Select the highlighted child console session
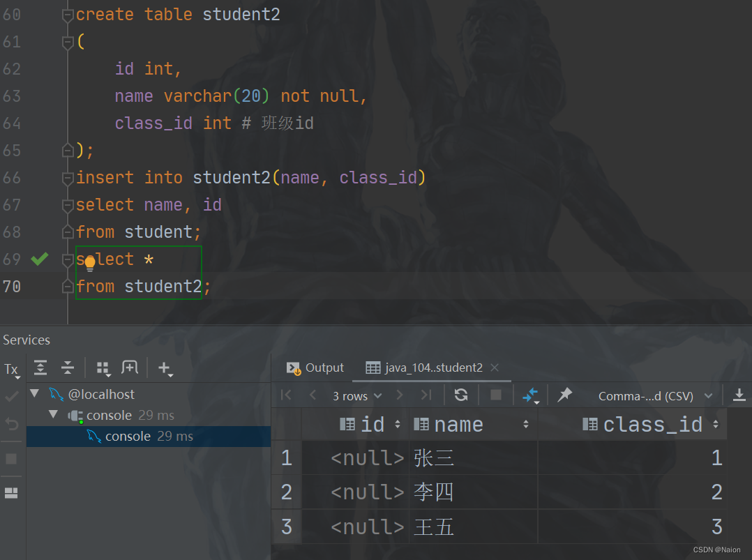This screenshot has width=752, height=560. pos(149,437)
